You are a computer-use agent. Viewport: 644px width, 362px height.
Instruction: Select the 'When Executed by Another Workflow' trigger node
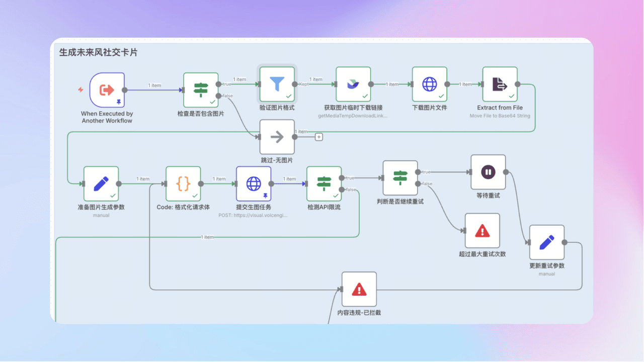click(107, 90)
